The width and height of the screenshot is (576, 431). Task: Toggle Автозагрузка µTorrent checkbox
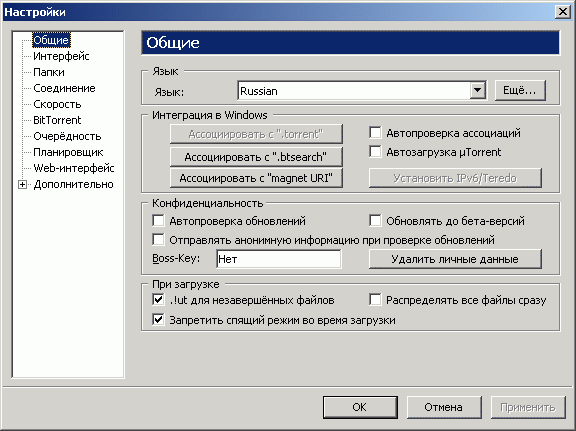point(375,152)
